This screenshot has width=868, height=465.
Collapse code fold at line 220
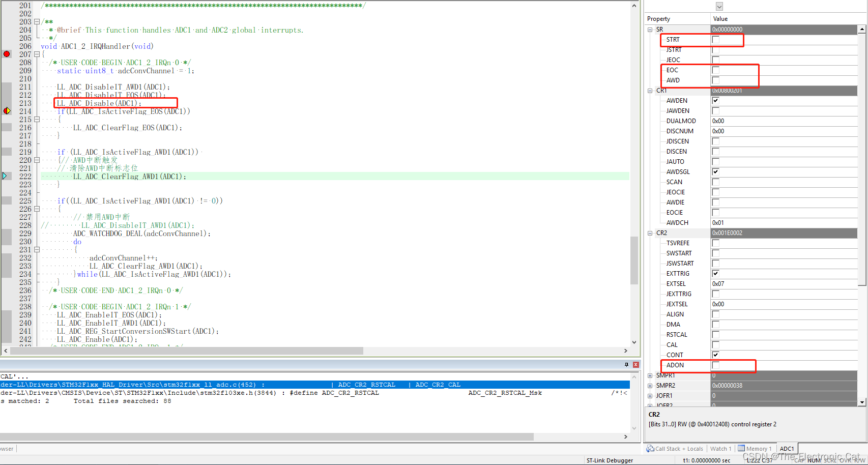37,160
